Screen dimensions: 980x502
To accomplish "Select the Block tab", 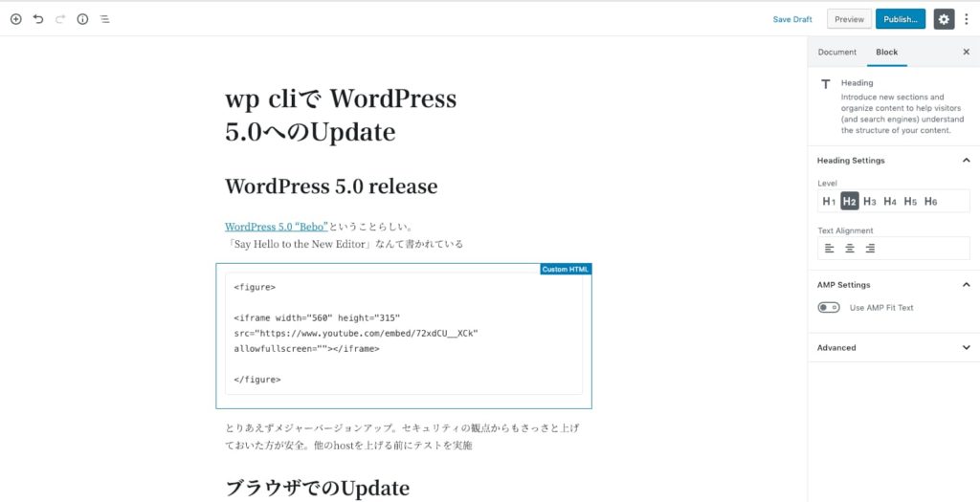I will pos(887,52).
